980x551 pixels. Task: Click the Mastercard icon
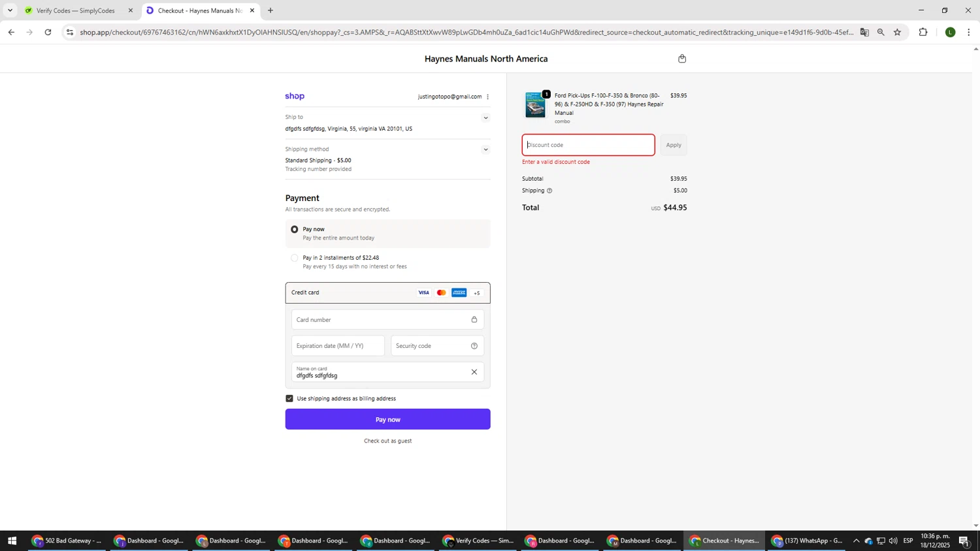click(442, 292)
